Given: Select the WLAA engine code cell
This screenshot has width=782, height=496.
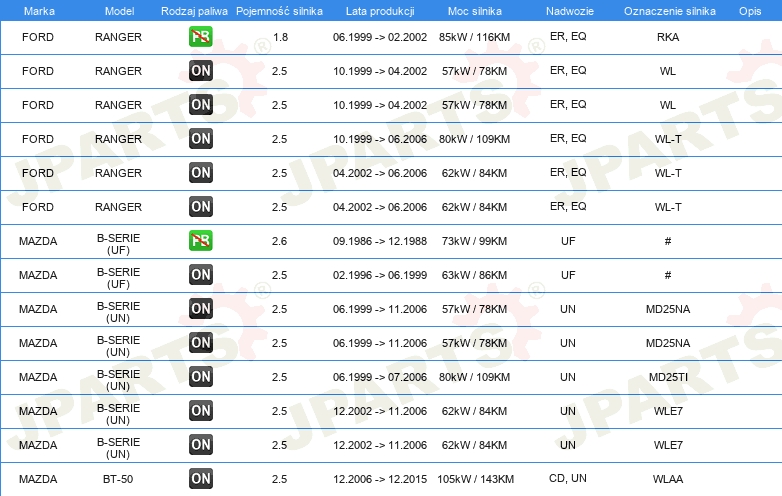Looking at the screenshot, I should pyautogui.click(x=668, y=479).
